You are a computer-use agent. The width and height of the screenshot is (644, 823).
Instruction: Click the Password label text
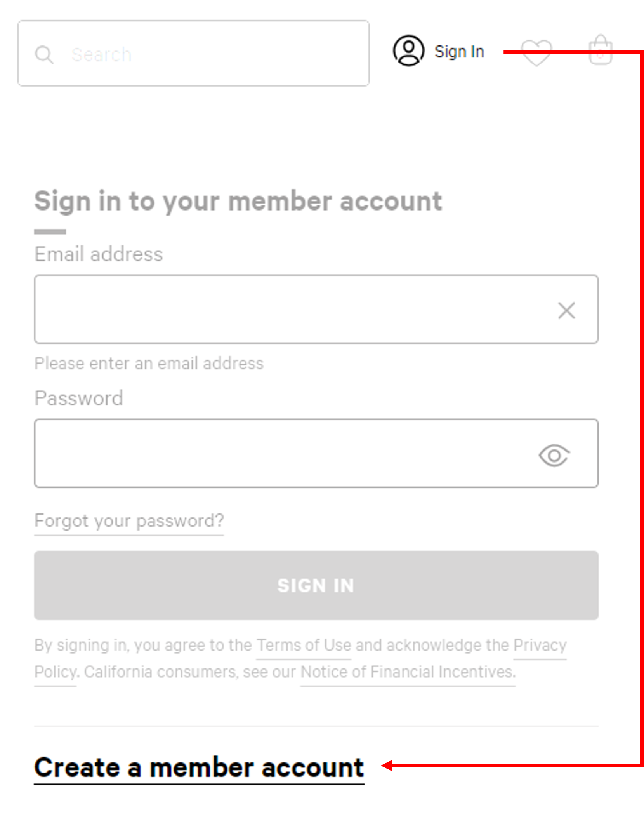[79, 398]
